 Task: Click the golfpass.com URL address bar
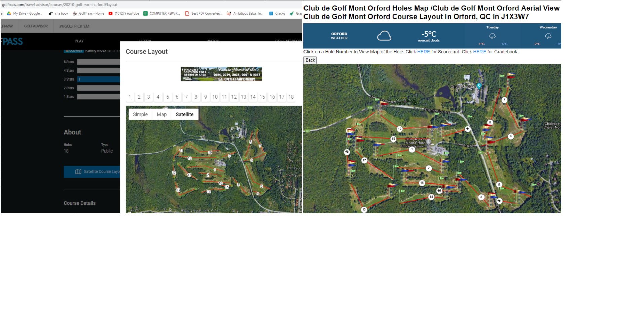pos(60,5)
